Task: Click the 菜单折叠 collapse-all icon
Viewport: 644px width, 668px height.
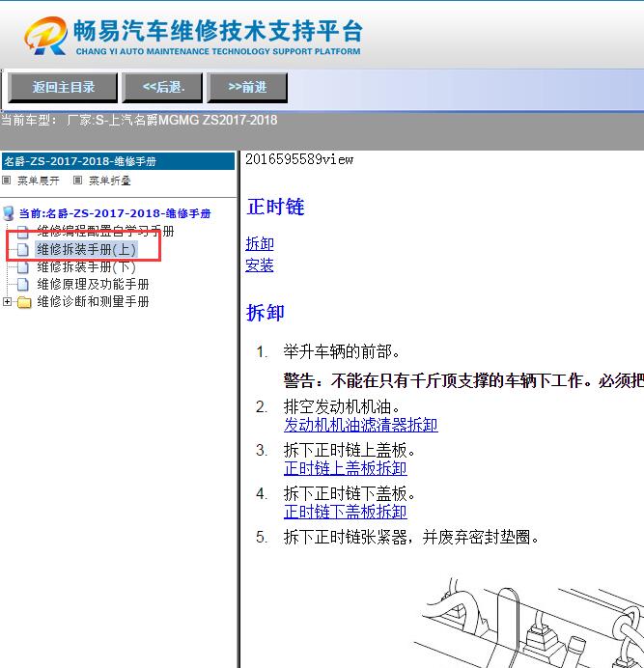Action: click(x=77, y=181)
